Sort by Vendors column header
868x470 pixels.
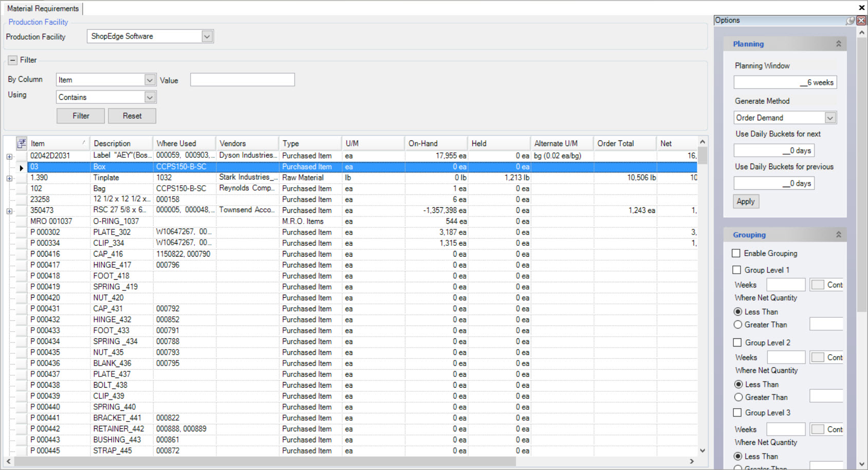pyautogui.click(x=248, y=143)
